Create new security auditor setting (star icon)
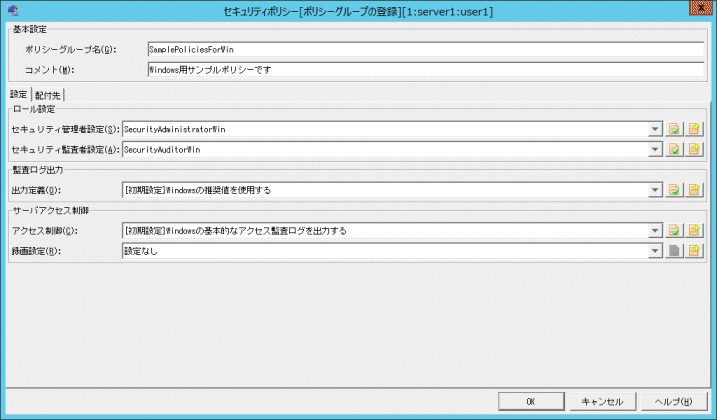Image resolution: width=717 pixels, height=420 pixels. tap(694, 149)
